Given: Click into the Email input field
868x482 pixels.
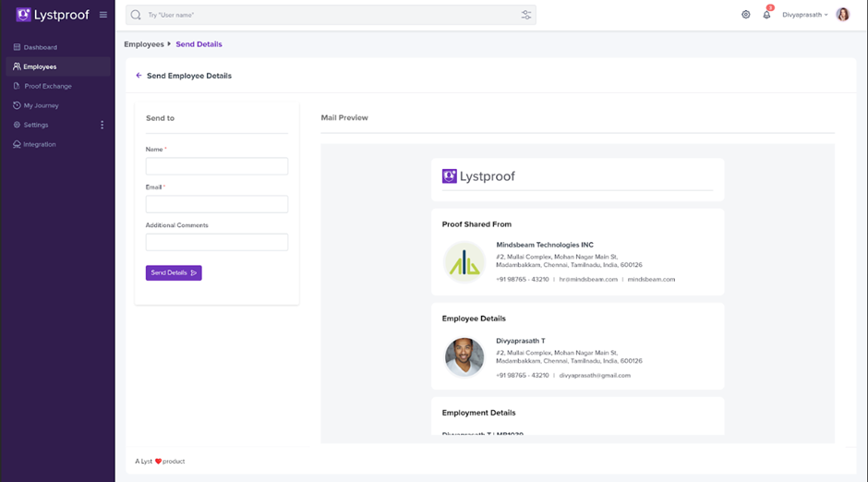Looking at the screenshot, I should pyautogui.click(x=216, y=204).
